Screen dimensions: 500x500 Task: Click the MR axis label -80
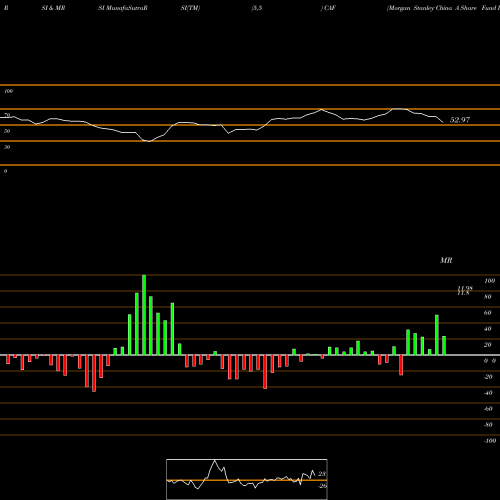488,425
